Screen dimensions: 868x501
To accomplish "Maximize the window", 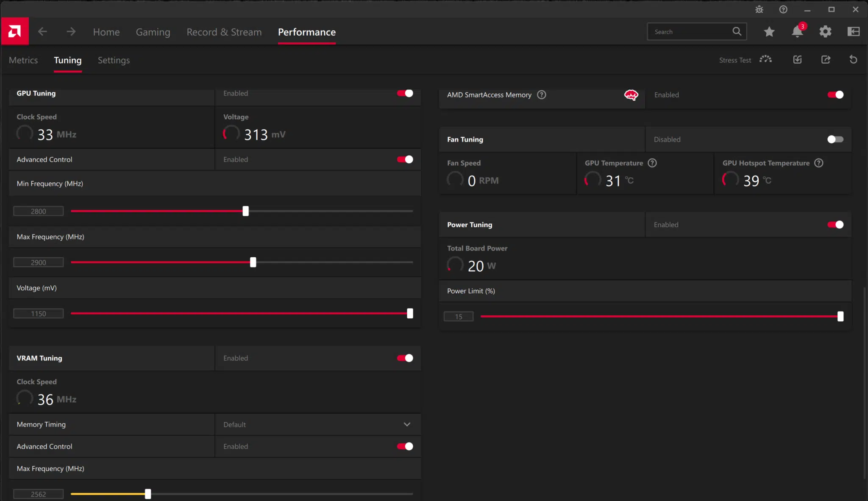I will click(x=832, y=9).
